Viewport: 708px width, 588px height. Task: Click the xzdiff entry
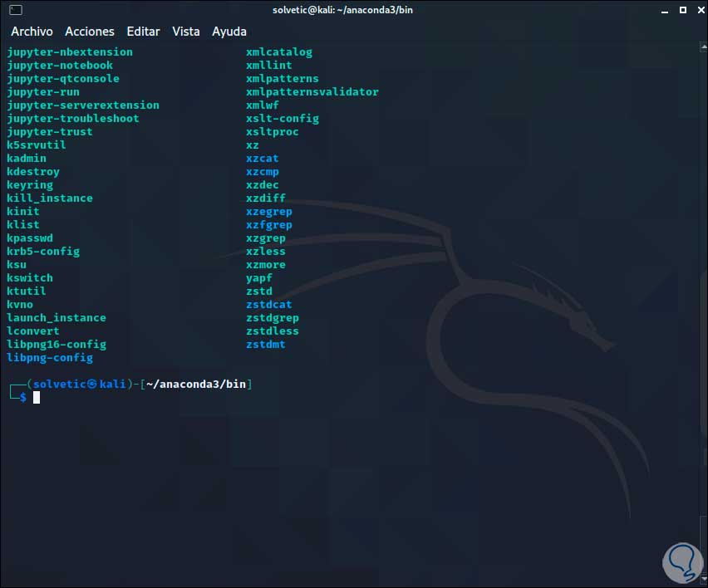tap(266, 198)
